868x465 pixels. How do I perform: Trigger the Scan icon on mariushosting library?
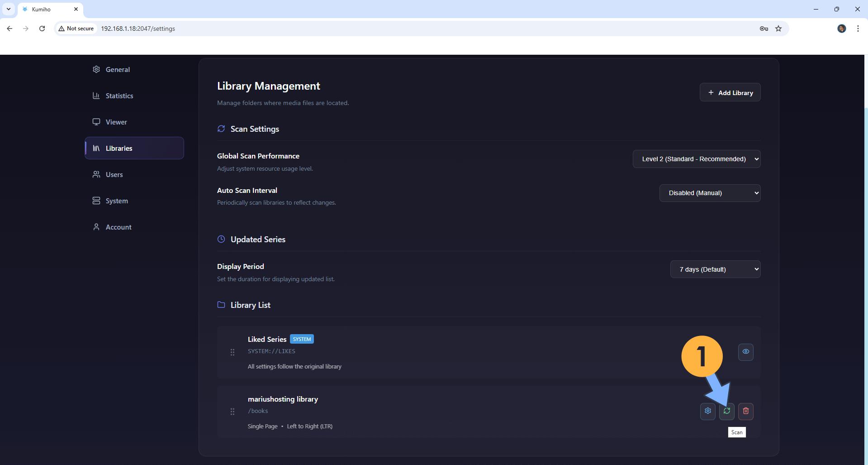point(726,411)
